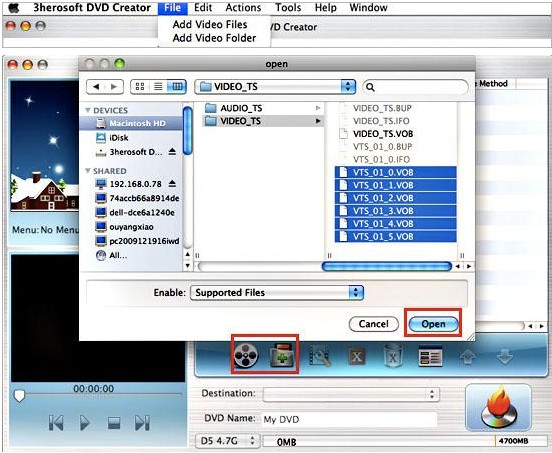552x453 pixels.
Task: Open the File menu
Action: pyautogui.click(x=172, y=8)
